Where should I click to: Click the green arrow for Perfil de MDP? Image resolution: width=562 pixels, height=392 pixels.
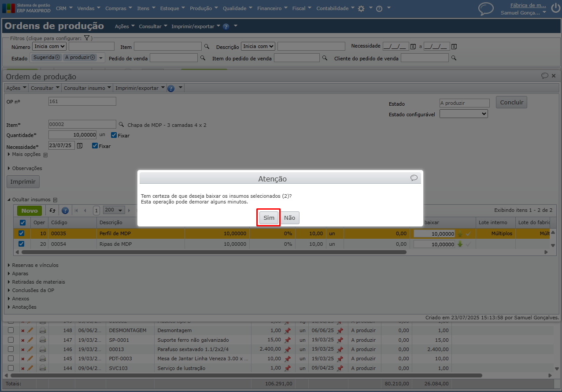[460, 233]
